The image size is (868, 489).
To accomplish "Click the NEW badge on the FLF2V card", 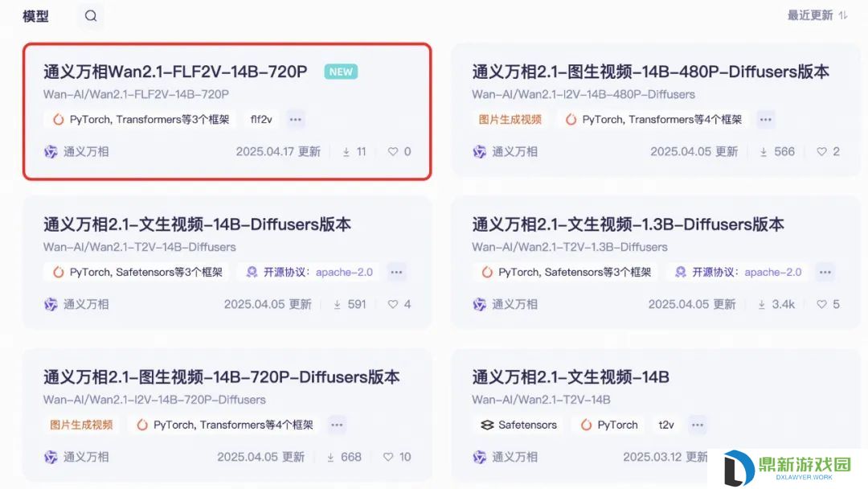I will pos(341,72).
